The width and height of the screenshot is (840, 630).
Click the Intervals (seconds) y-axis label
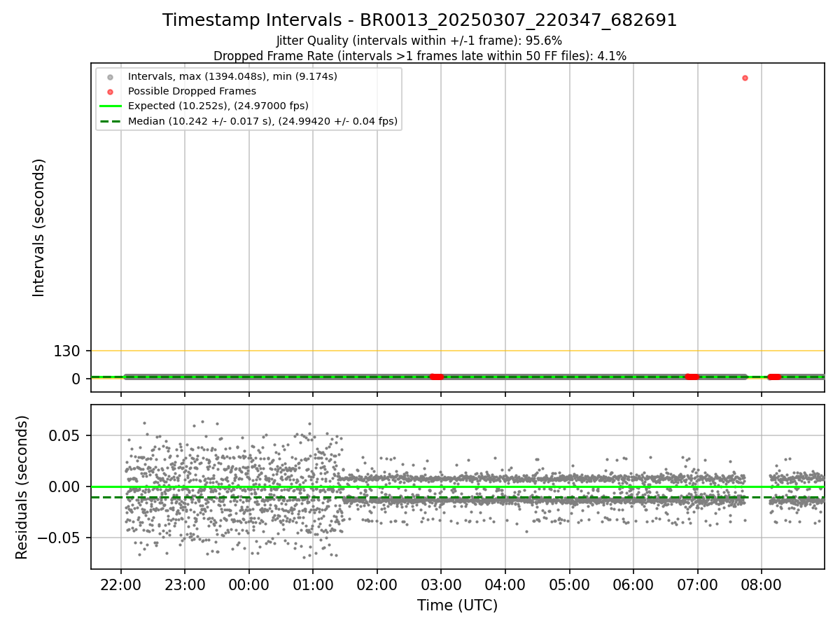39,227
